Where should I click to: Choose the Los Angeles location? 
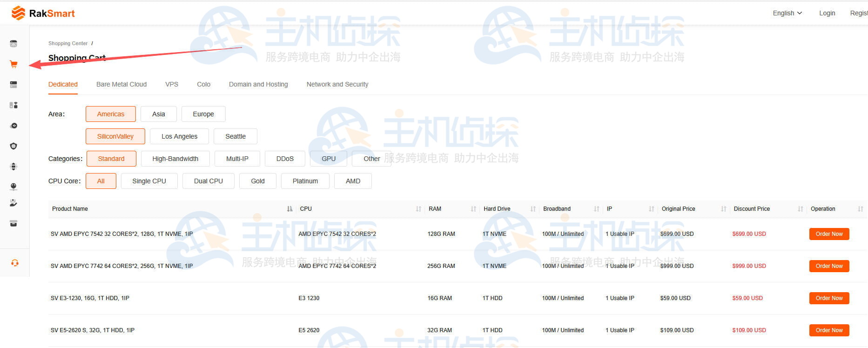pyautogui.click(x=179, y=136)
